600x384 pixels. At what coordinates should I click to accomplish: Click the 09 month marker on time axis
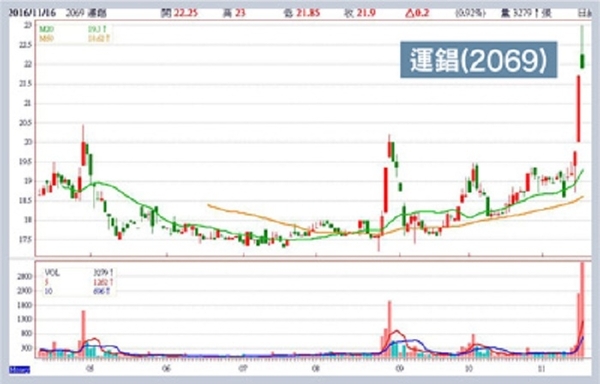[399, 369]
